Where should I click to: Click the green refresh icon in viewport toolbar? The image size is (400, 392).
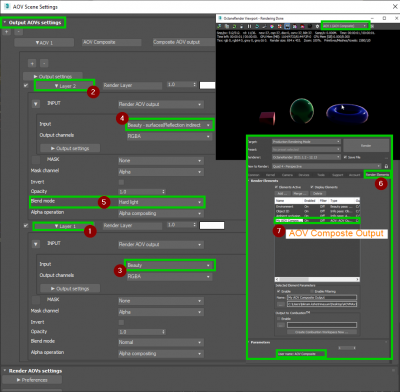(234, 26)
